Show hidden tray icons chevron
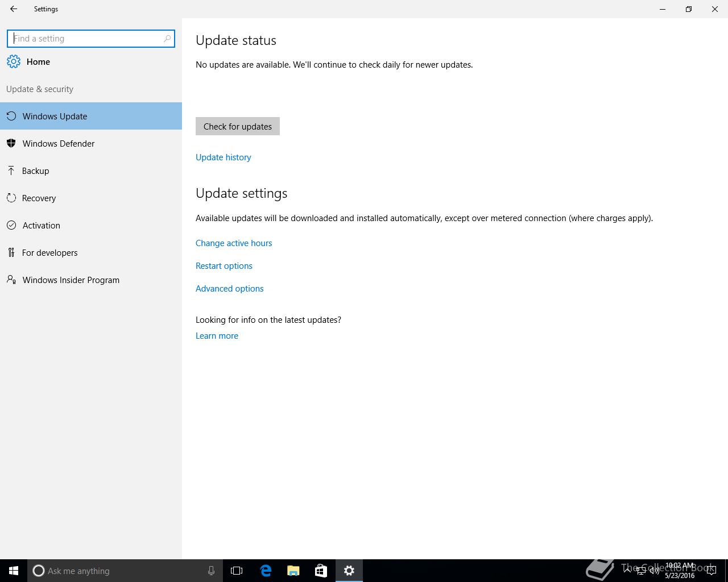 tap(627, 570)
